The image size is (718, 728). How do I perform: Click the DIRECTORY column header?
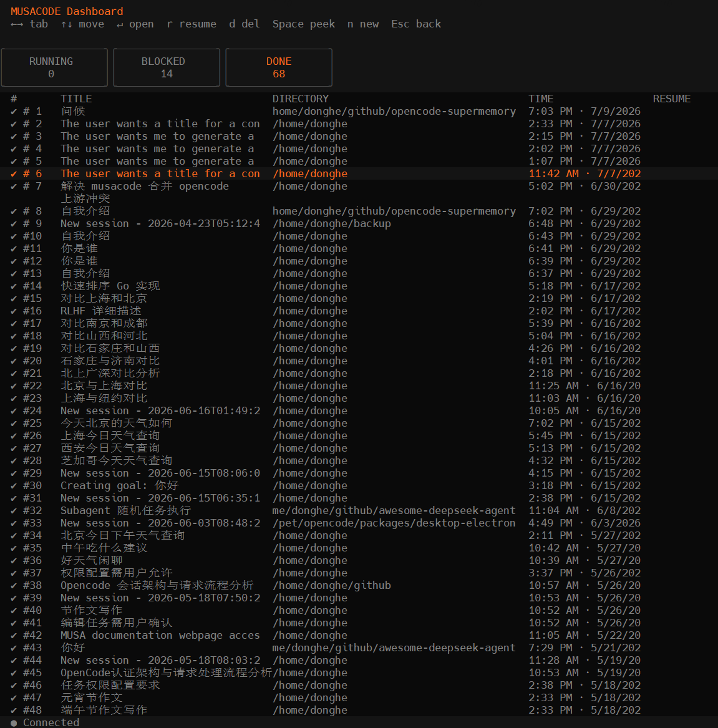pos(300,99)
